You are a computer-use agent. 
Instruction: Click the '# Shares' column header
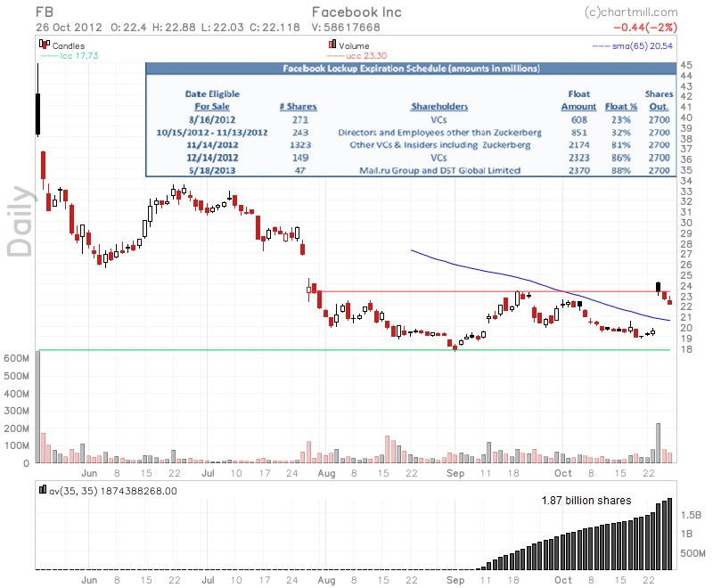(299, 106)
